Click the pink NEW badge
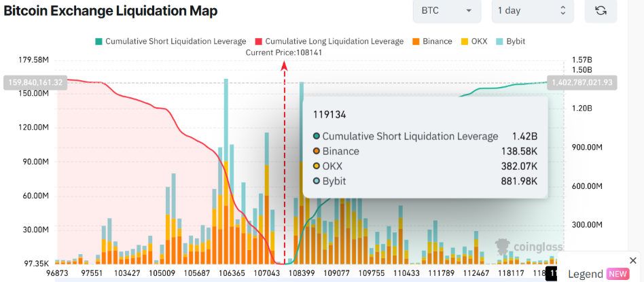 click(x=618, y=274)
